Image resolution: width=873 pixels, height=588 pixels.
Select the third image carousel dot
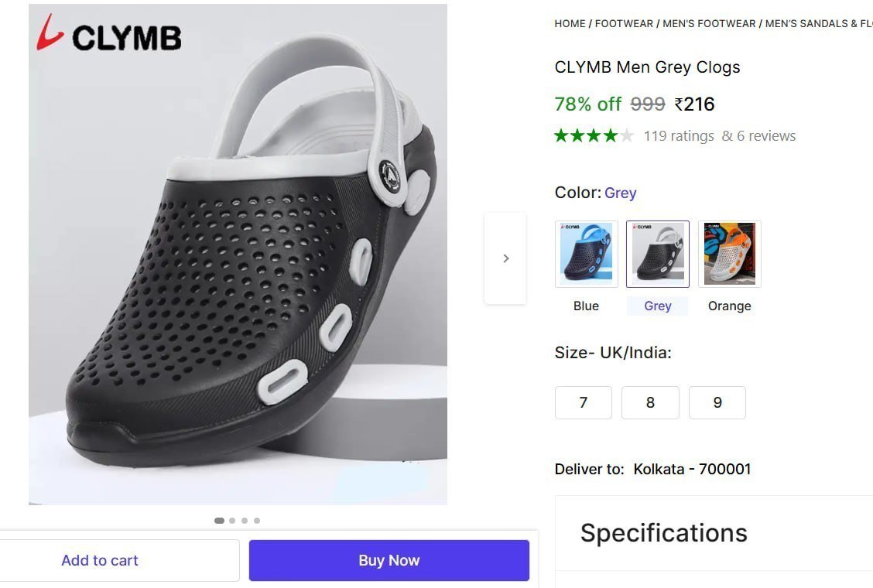(245, 521)
